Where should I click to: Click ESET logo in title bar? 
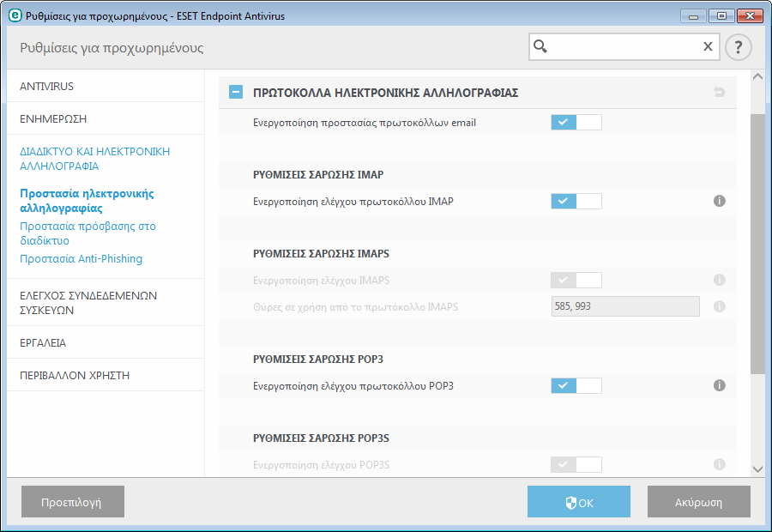click(x=15, y=15)
